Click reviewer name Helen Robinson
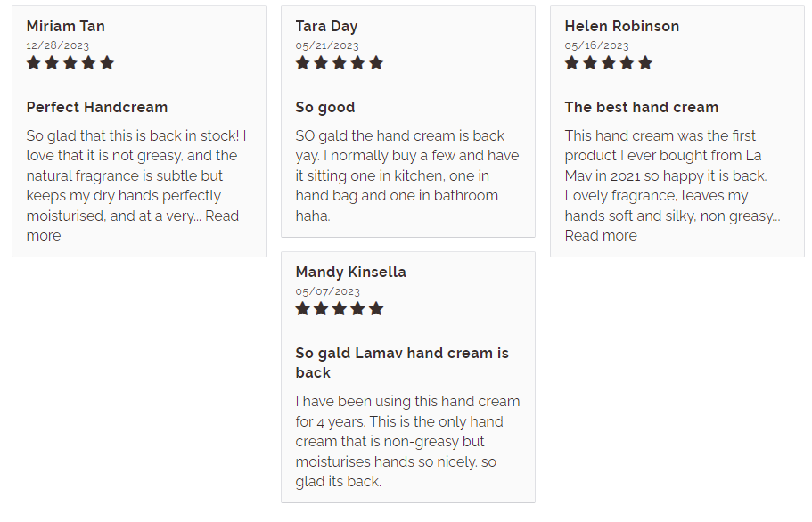Viewport: 812px width, 522px height. 622,26
